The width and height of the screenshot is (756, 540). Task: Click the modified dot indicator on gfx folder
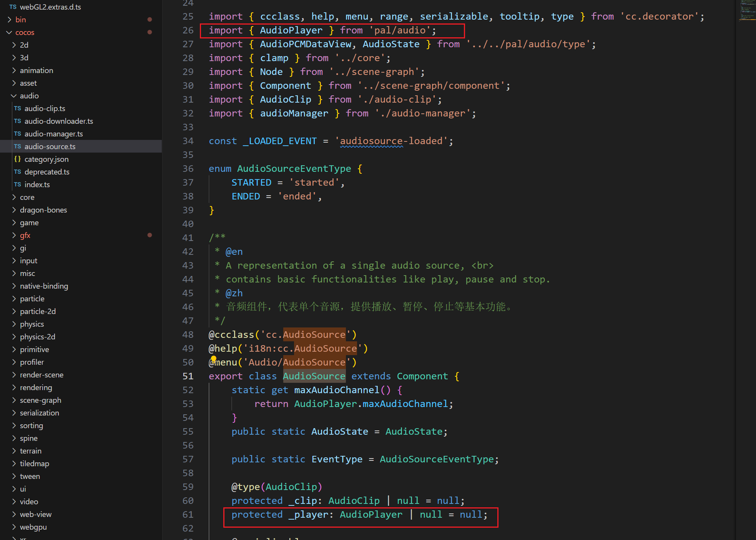click(x=150, y=235)
